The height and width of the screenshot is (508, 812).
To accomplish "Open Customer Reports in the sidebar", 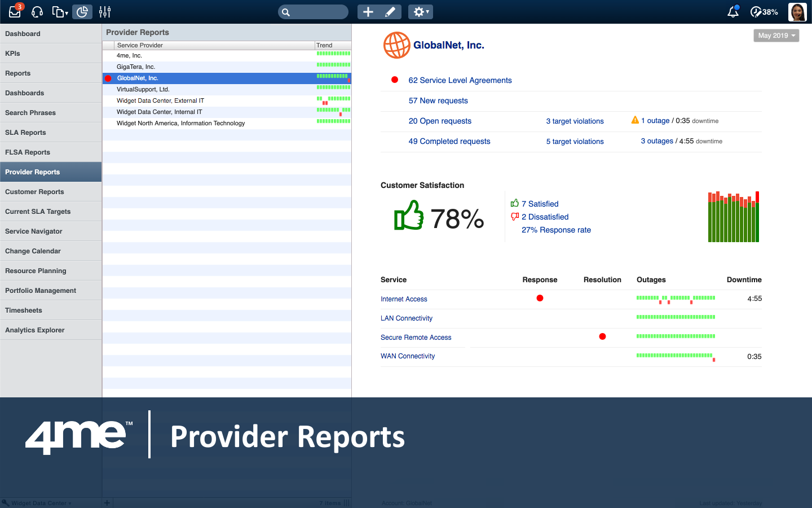I will click(x=51, y=192).
